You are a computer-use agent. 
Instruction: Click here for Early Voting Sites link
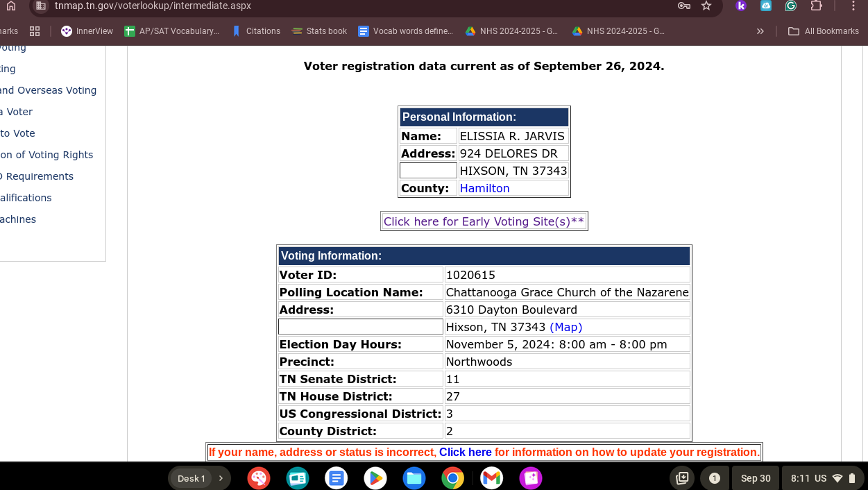[484, 221]
